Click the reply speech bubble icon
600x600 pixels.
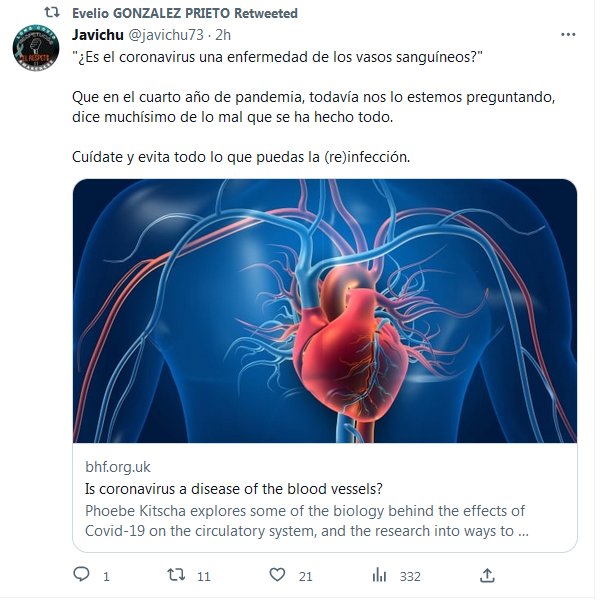[x=83, y=575]
